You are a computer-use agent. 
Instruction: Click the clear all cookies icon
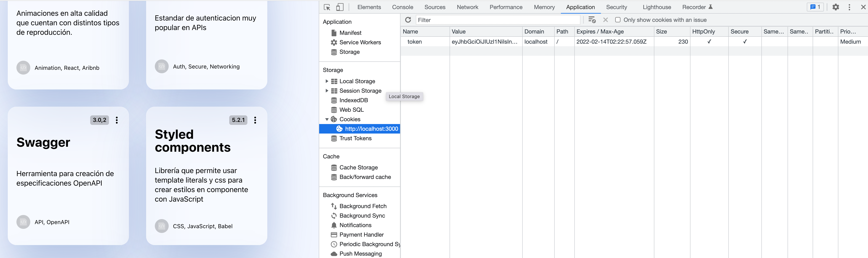click(592, 20)
